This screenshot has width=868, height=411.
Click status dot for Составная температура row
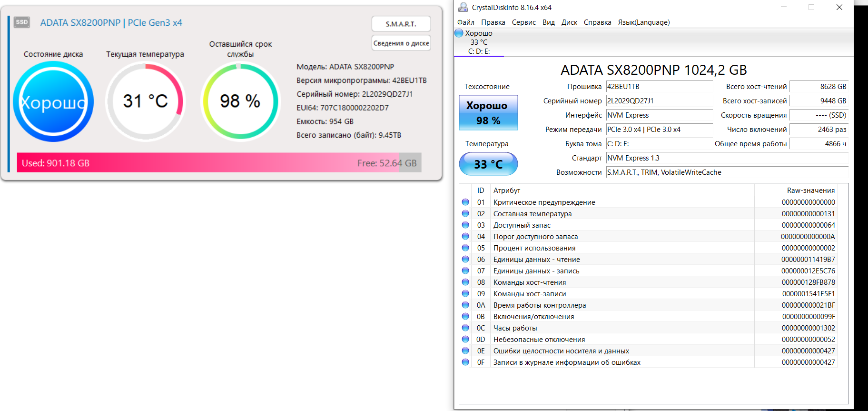pos(465,213)
